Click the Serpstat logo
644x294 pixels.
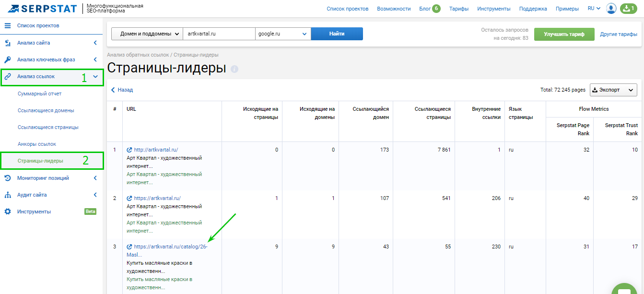pyautogui.click(x=41, y=8)
